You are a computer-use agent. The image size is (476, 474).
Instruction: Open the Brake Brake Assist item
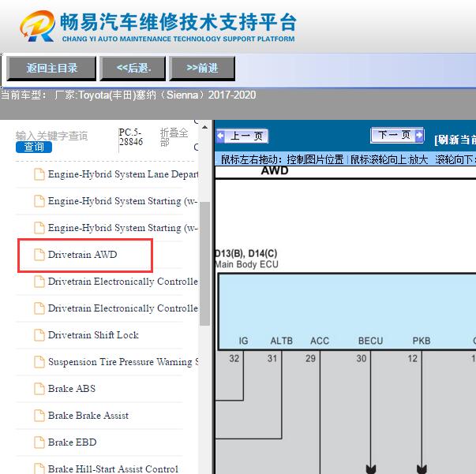[88, 415]
